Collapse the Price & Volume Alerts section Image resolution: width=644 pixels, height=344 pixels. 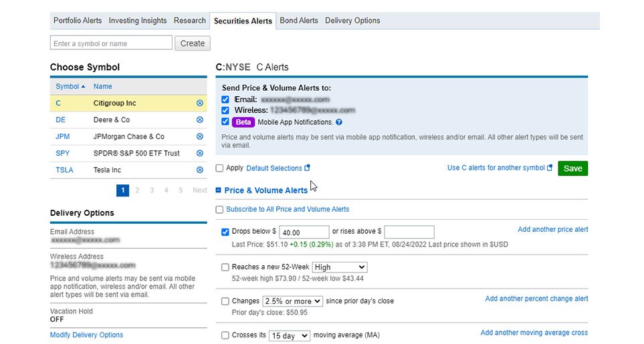click(219, 190)
